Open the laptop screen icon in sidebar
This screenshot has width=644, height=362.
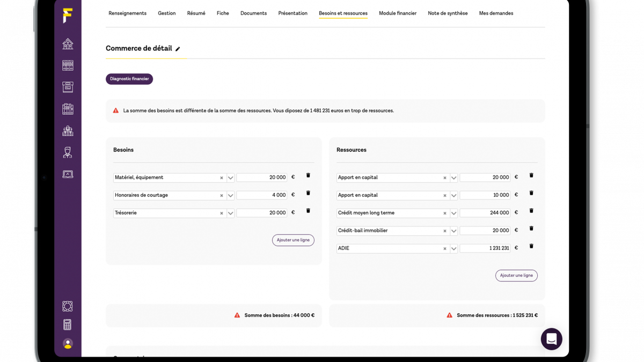[68, 174]
